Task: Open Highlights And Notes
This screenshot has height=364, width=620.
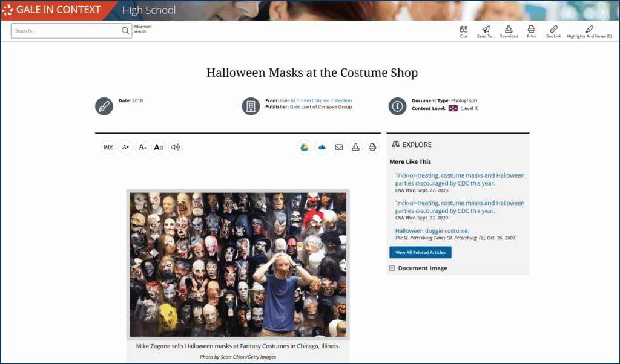Action: [x=589, y=31]
